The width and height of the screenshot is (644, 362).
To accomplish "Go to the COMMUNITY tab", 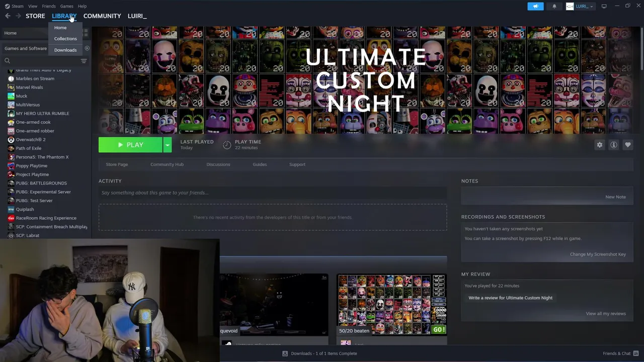I will tap(102, 16).
